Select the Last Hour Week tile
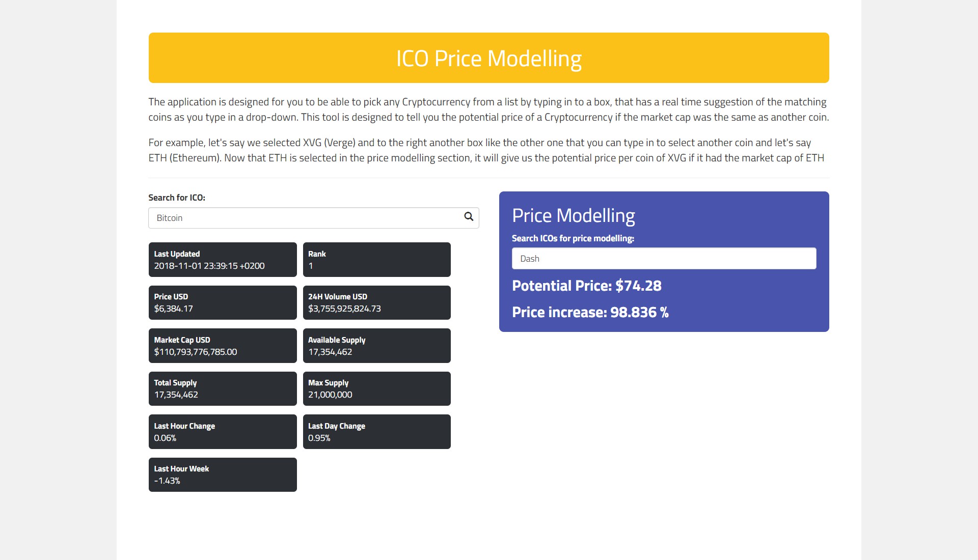The image size is (978, 560). tap(223, 474)
